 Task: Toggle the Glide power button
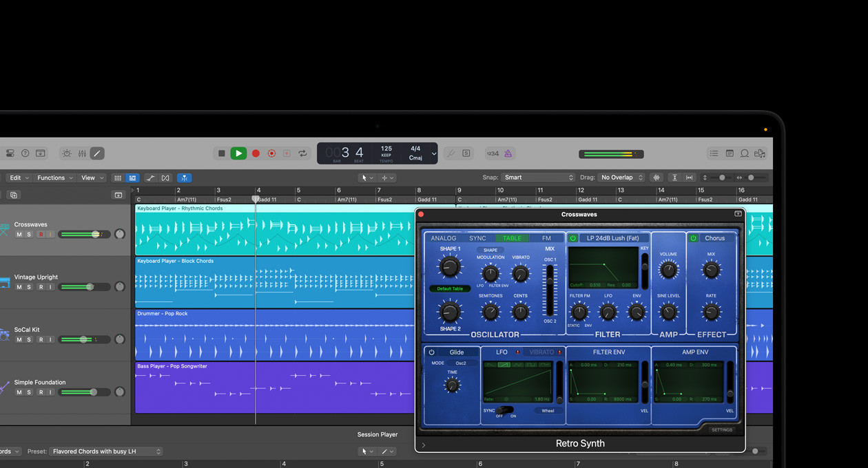click(x=431, y=352)
